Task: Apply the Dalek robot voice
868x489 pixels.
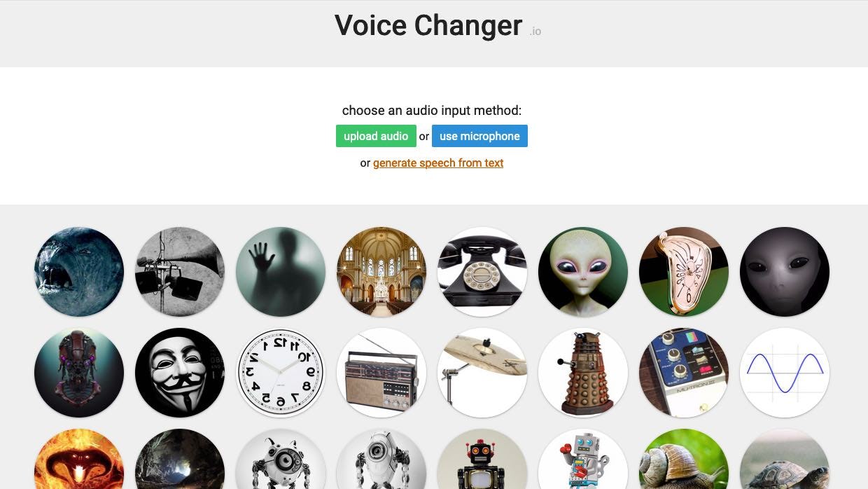Action: tap(583, 373)
